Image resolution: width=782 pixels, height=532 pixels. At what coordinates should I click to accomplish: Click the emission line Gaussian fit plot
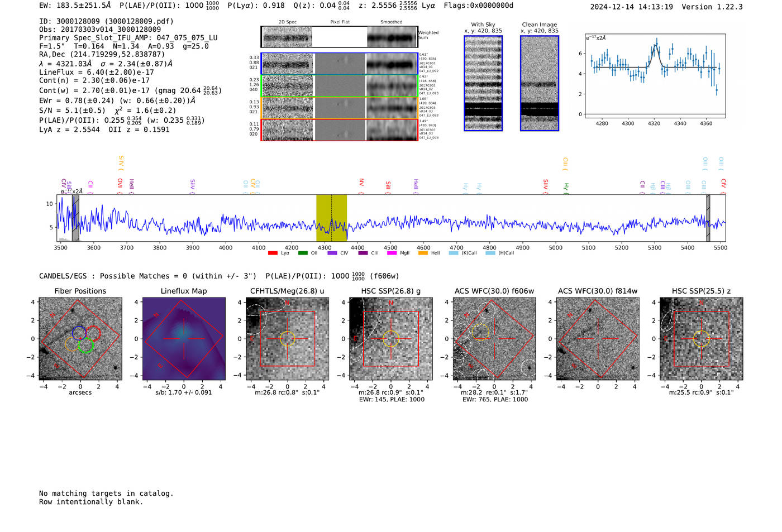point(655,76)
